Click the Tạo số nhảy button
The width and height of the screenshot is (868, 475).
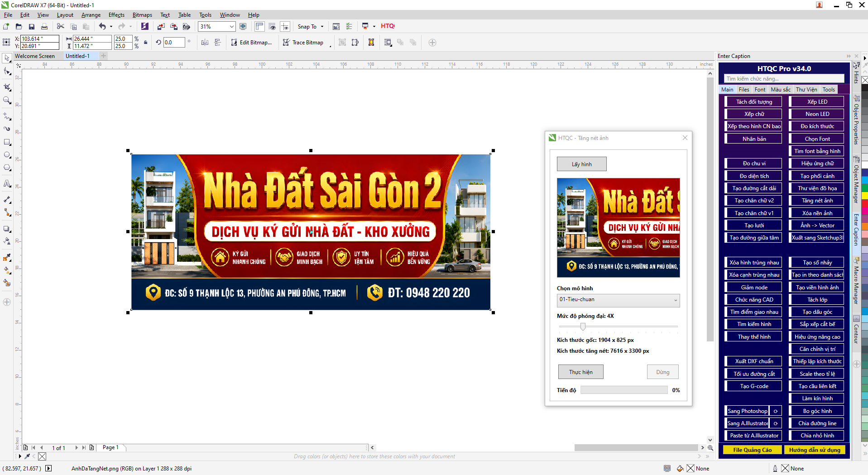[x=817, y=263]
